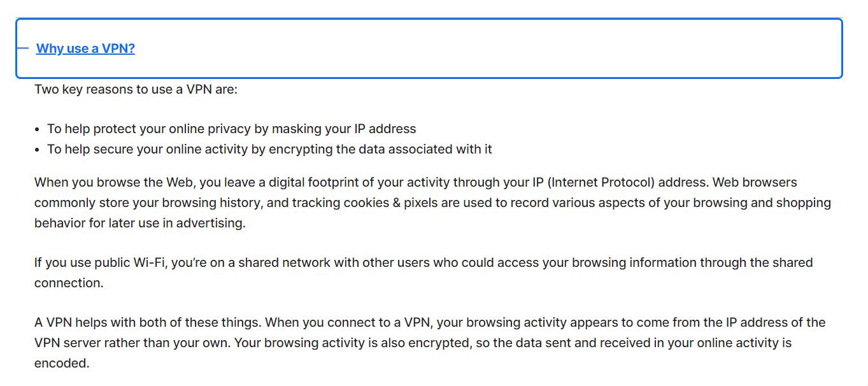The width and height of the screenshot is (868, 386).
Task: Click the bullet dot before "To help protect"
Action: (38, 129)
